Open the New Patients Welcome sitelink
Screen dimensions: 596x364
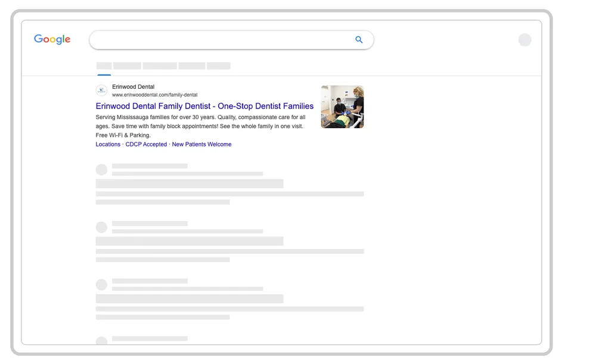(201, 144)
